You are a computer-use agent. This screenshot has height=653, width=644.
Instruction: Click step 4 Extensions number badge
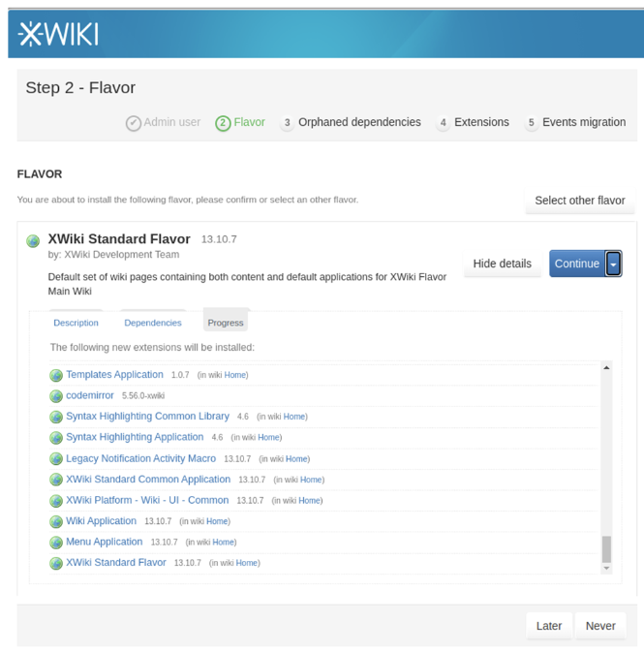[443, 123]
